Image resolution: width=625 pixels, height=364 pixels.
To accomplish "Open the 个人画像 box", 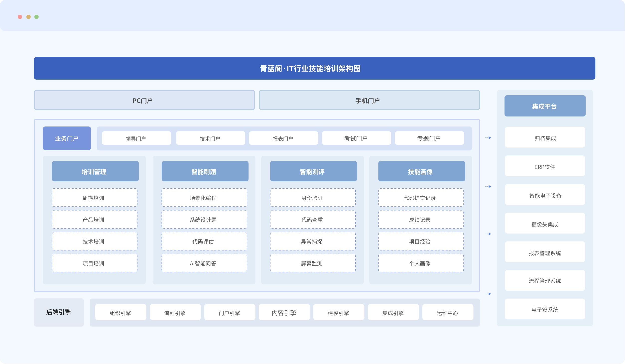I will pyautogui.click(x=421, y=263).
